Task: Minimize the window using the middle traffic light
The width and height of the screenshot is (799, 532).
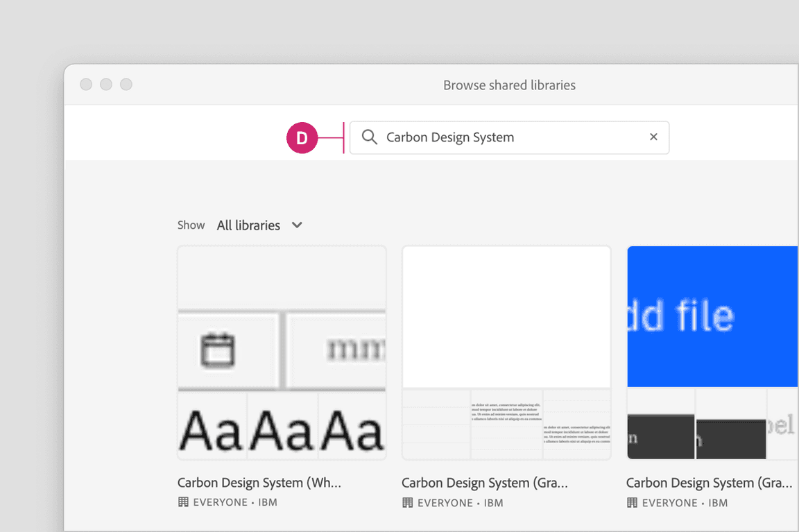Action: coord(106,85)
